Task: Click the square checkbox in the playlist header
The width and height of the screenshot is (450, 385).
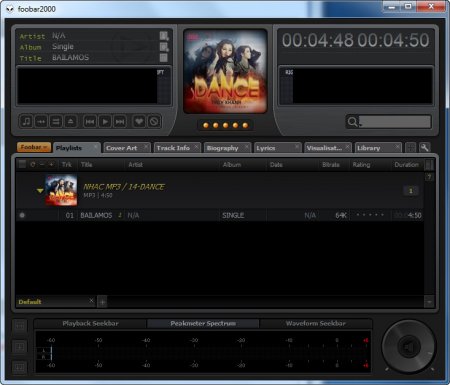Action: click(x=22, y=164)
